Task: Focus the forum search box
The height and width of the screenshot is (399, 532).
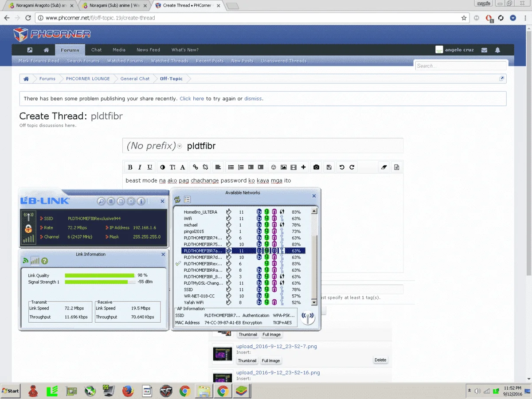Action: coord(461,66)
